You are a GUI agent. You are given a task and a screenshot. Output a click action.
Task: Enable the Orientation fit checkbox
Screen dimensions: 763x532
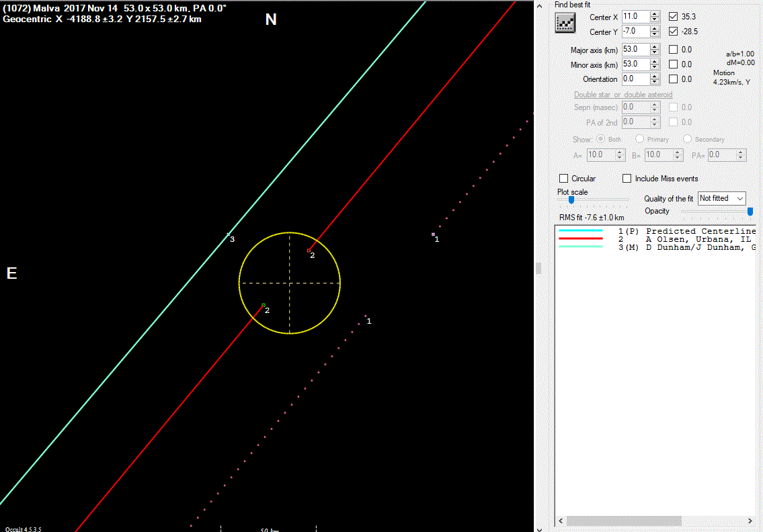[674, 79]
